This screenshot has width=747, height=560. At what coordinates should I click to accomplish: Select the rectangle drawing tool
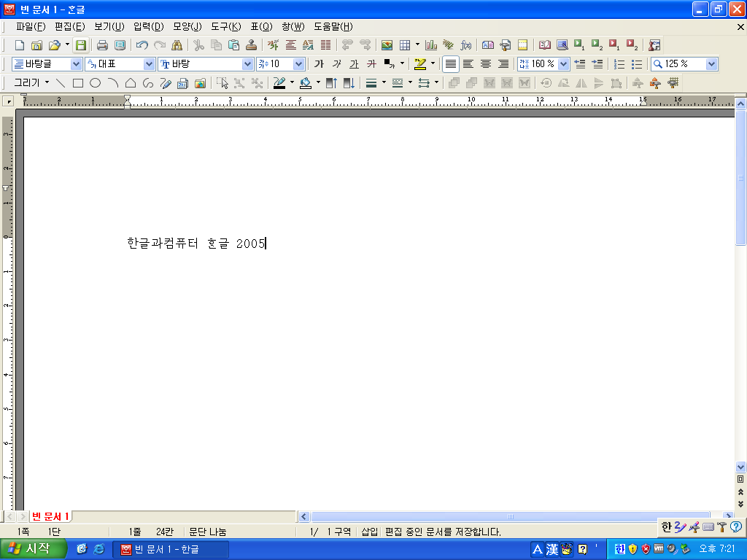(77, 83)
